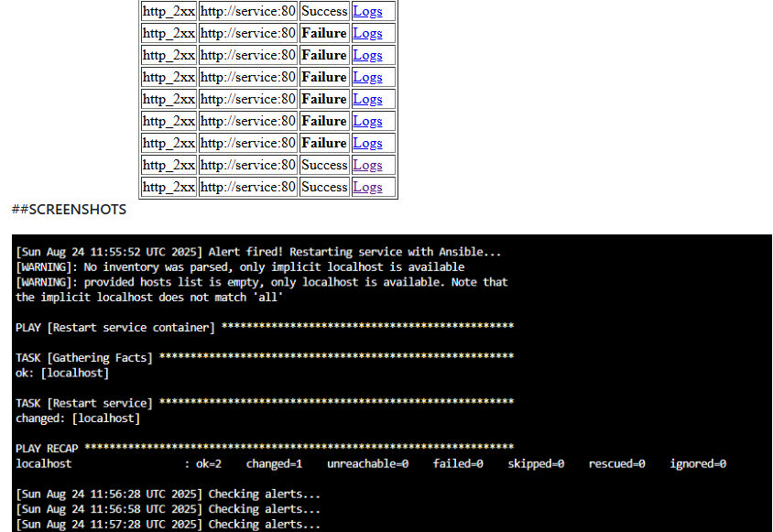The width and height of the screenshot is (773, 532).
Task: Click the 'TASK [Gathering Facts]' line
Action: click(87, 357)
